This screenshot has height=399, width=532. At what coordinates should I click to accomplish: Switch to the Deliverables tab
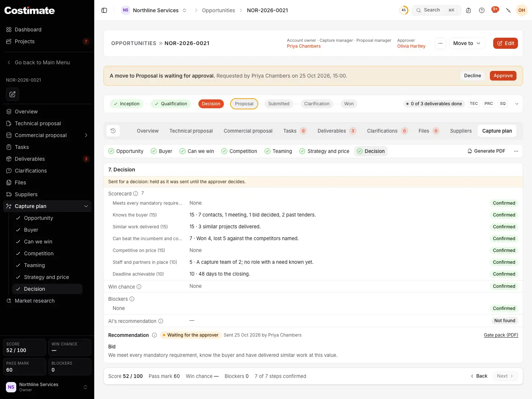click(336, 131)
